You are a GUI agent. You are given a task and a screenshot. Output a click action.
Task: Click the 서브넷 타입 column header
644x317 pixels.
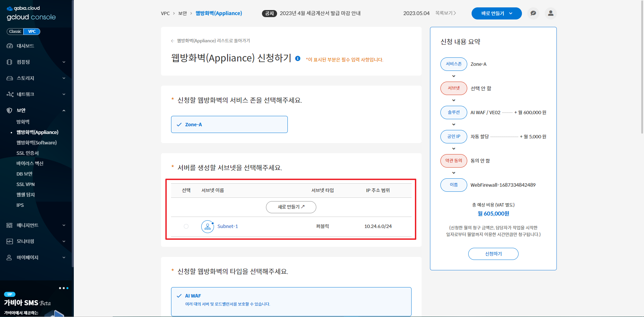(322, 190)
